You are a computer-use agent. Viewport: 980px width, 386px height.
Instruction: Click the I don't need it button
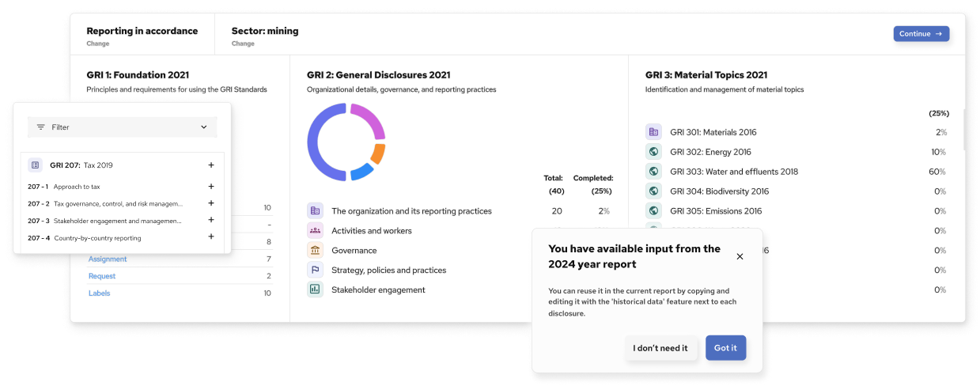click(x=660, y=348)
